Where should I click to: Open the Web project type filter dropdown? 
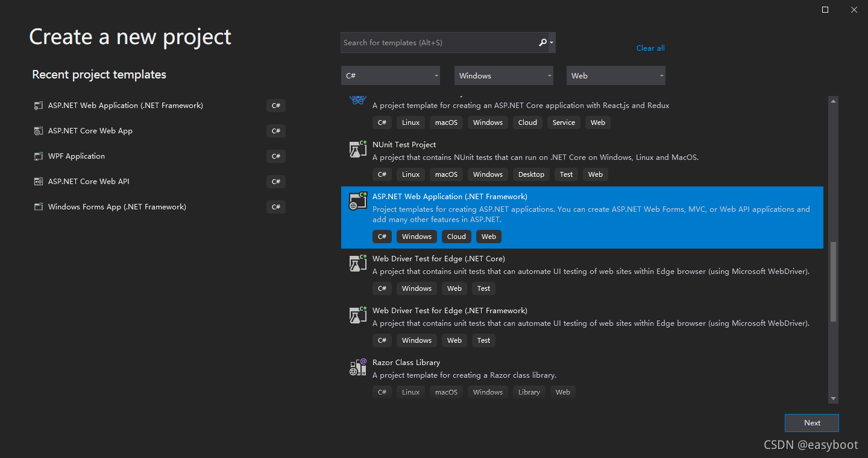(616, 75)
